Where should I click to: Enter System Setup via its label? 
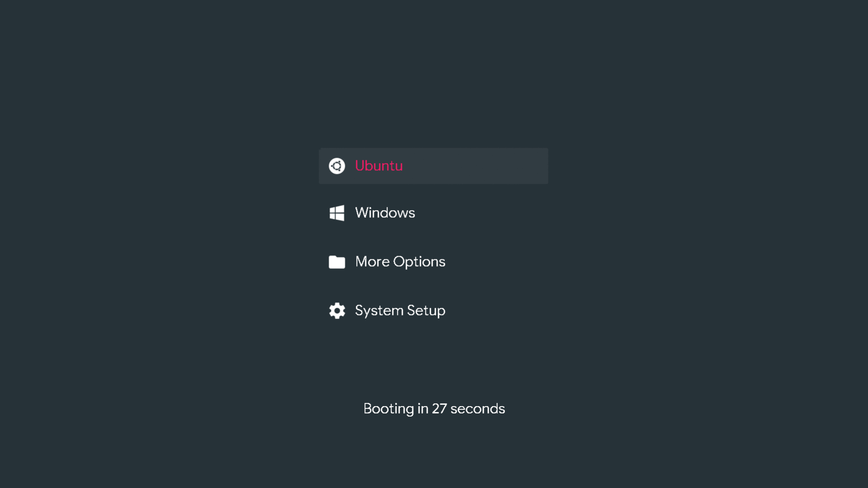point(400,310)
